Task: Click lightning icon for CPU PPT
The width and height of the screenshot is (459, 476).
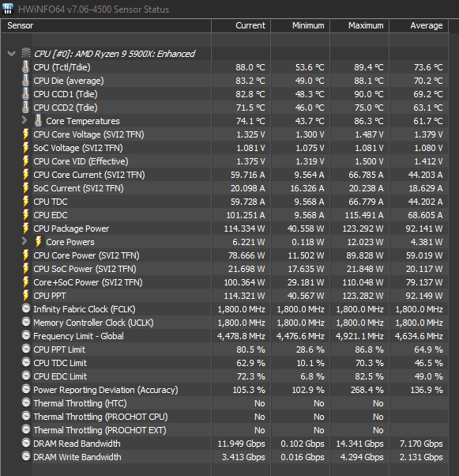Action: 26,296
